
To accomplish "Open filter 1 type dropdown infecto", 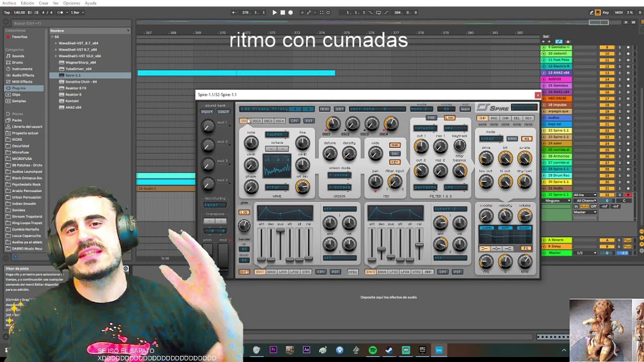I will 425,128.
